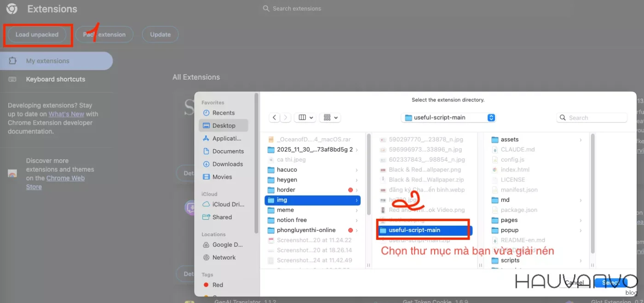
Task: Expand the pages folder chevron
Action: pos(581,220)
